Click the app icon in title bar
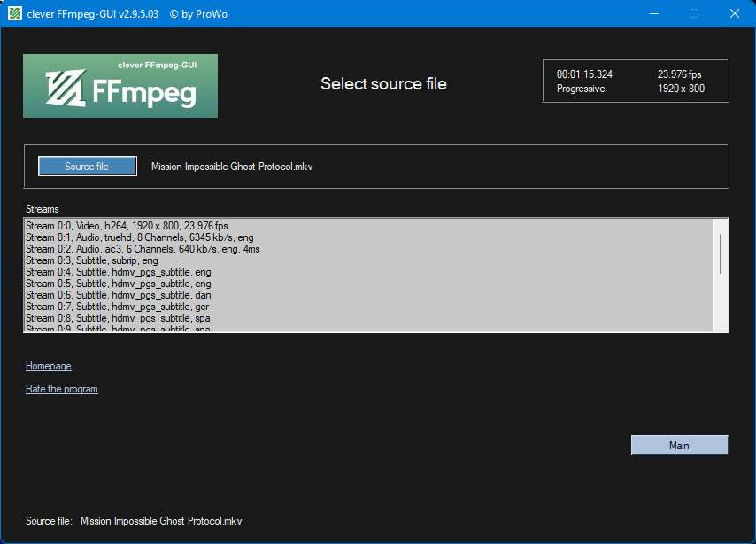The height and width of the screenshot is (544, 756). pyautogui.click(x=15, y=13)
